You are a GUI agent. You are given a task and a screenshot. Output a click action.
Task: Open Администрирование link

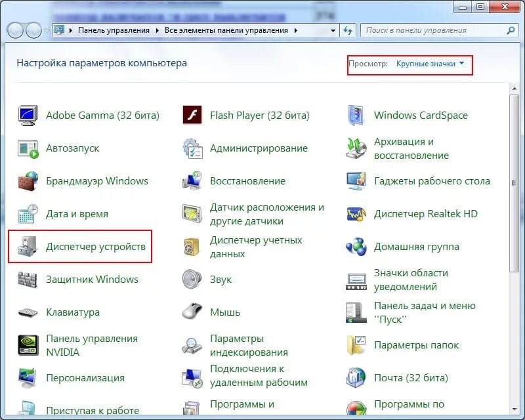click(x=259, y=148)
